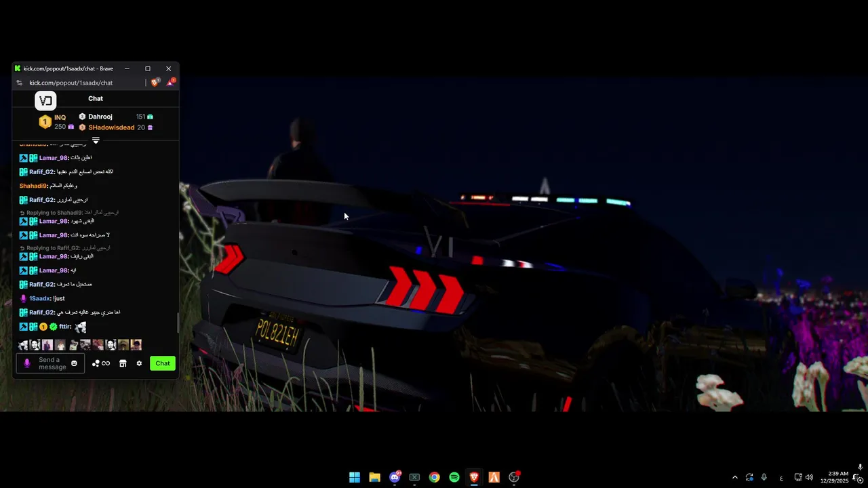Click gift icon next to 151
The width and height of the screenshot is (868, 488).
[x=150, y=117]
